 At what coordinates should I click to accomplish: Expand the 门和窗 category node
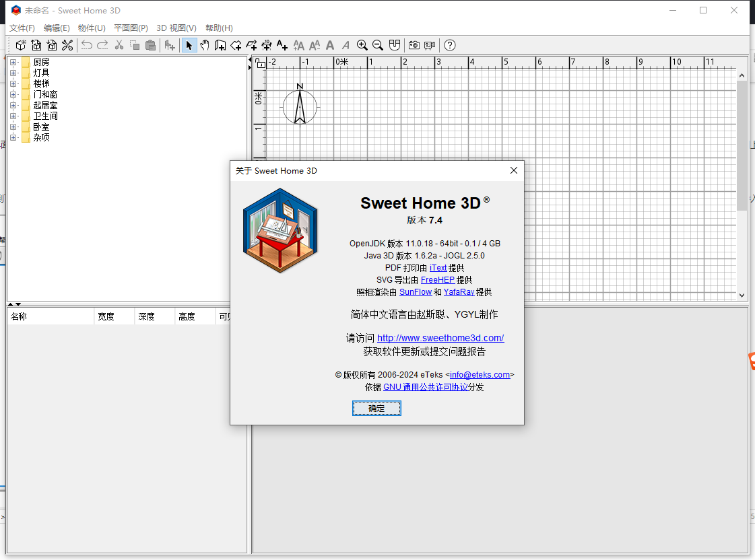point(13,94)
